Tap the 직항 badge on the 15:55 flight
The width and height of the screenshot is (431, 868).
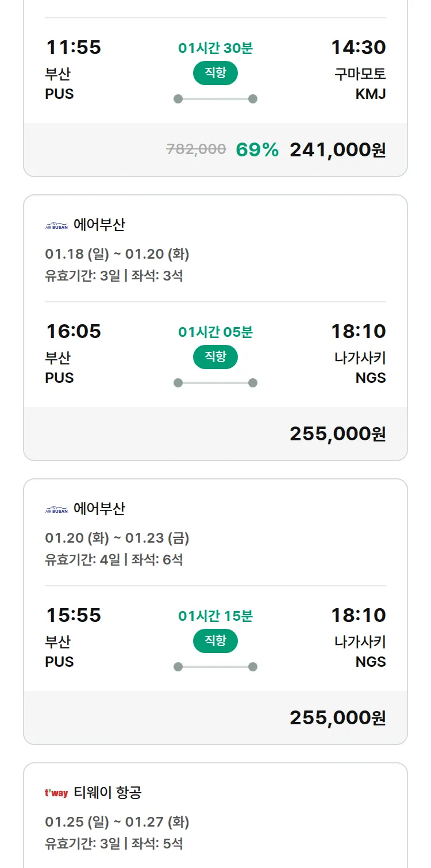[215, 641]
